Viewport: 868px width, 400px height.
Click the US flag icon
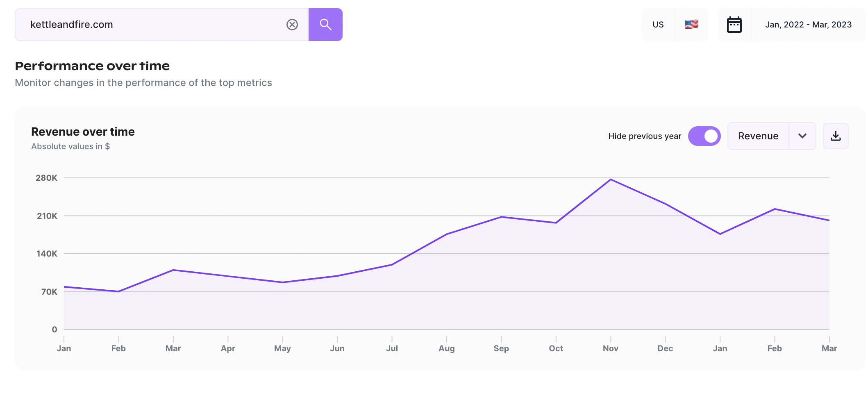(x=692, y=25)
